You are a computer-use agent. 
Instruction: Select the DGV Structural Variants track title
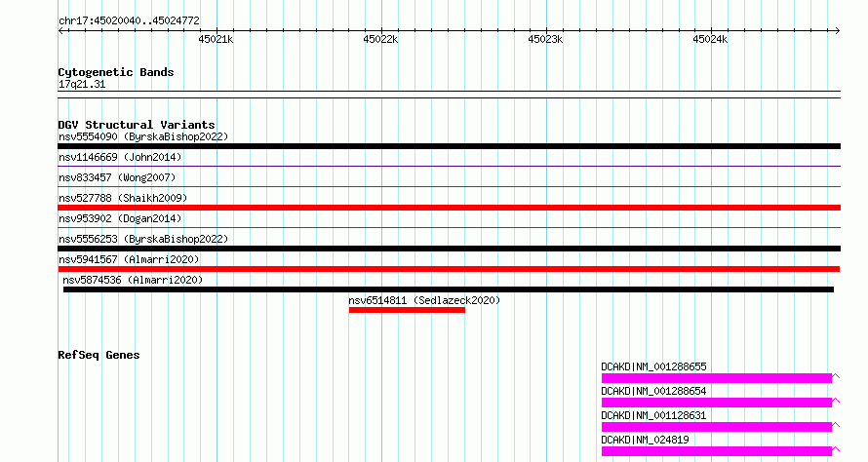pos(137,125)
